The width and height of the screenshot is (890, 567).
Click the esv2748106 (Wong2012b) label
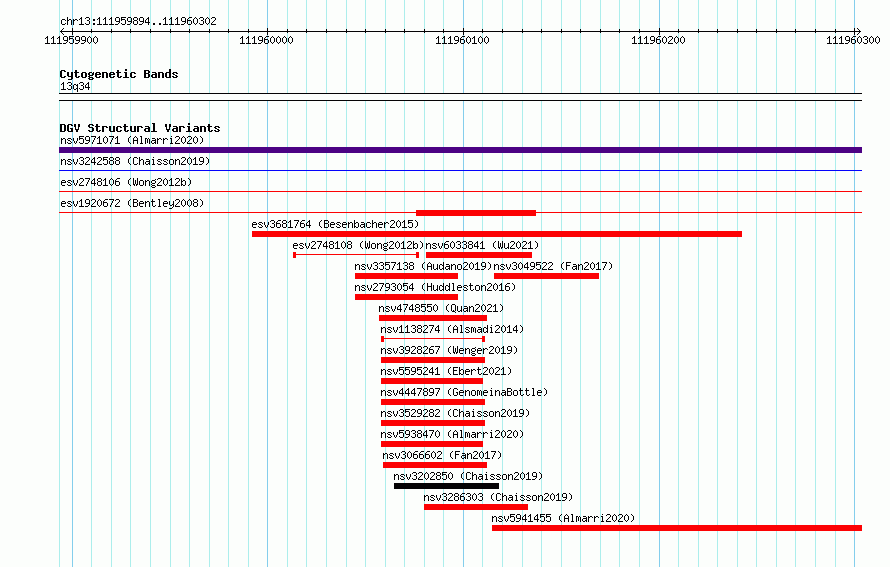126,182
